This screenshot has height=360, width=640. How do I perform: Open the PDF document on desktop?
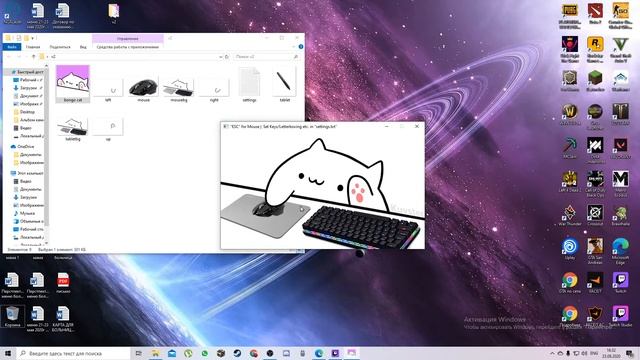tap(63, 283)
